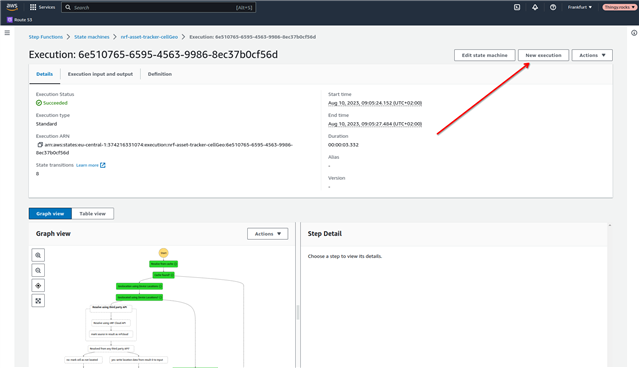Select Resolved from any third party API? step

110,349
